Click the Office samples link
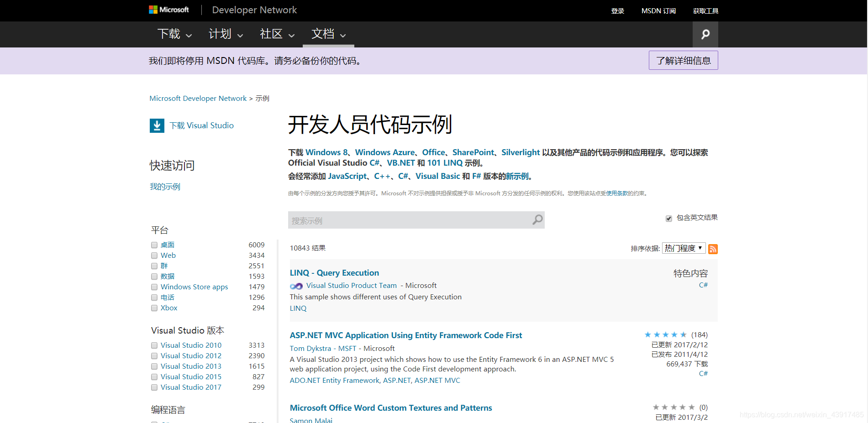This screenshot has height=423, width=868. pos(433,152)
